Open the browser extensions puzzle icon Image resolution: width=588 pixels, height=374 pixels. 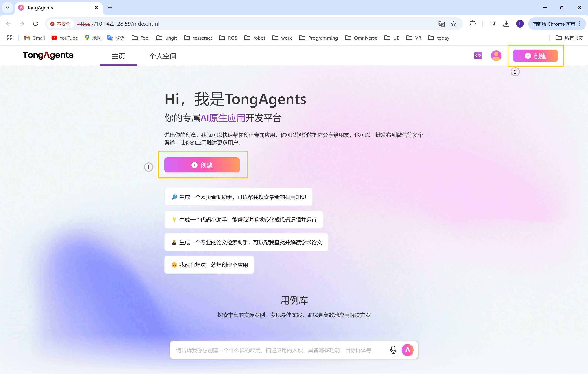tap(472, 24)
